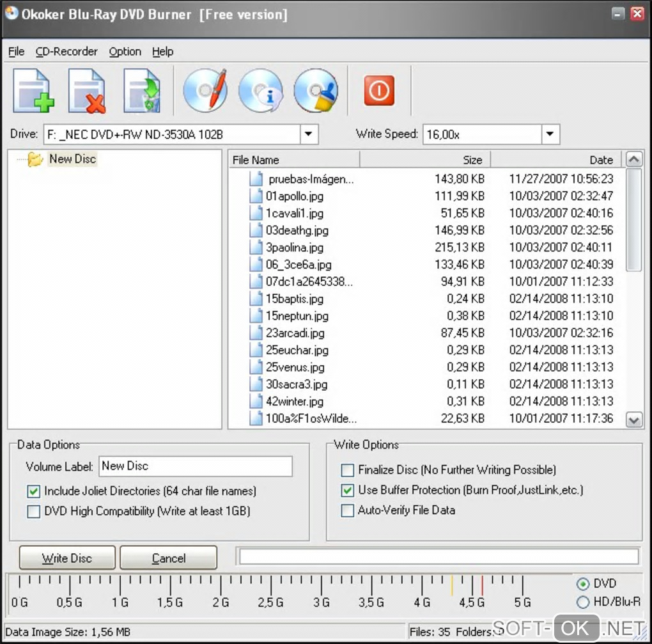This screenshot has width=652, height=644.
Task: Select the New Disc folder in tree
Action: click(x=72, y=159)
